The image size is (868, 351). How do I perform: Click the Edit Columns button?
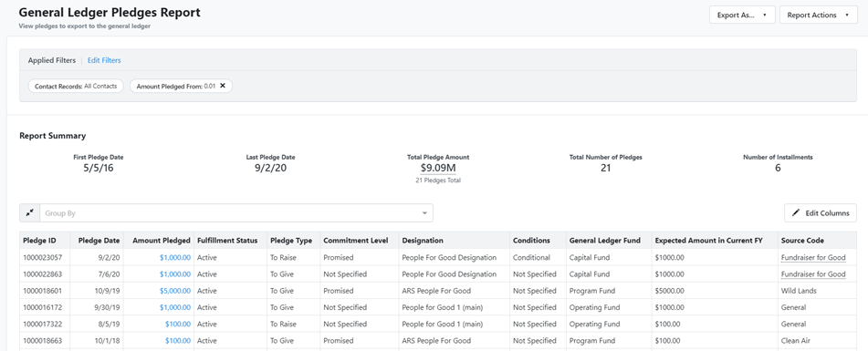coord(821,212)
